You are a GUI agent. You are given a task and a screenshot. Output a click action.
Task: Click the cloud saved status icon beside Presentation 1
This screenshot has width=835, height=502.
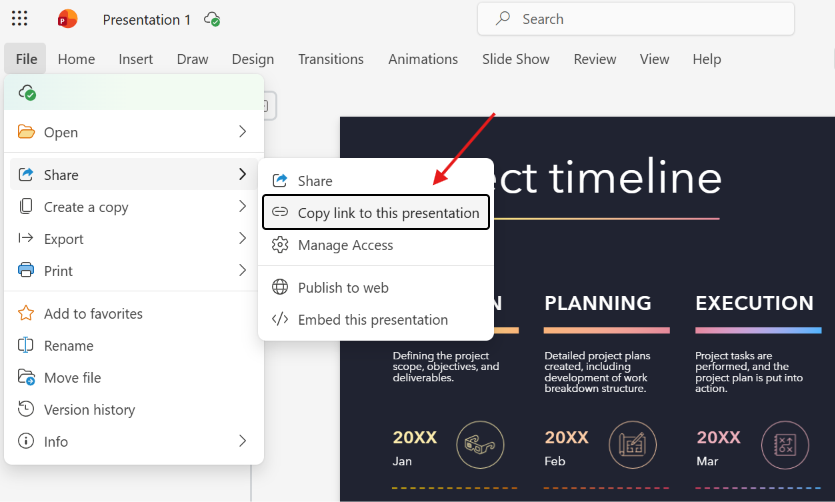click(x=212, y=20)
